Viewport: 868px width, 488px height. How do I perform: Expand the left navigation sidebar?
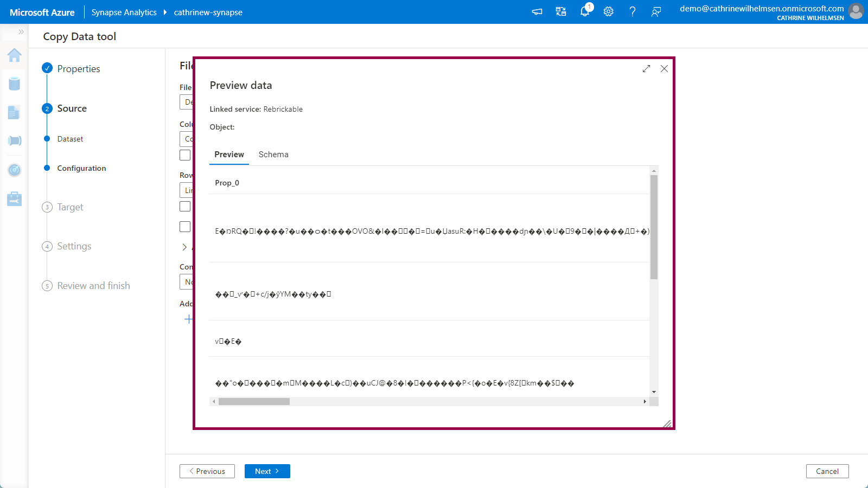pyautogui.click(x=21, y=32)
